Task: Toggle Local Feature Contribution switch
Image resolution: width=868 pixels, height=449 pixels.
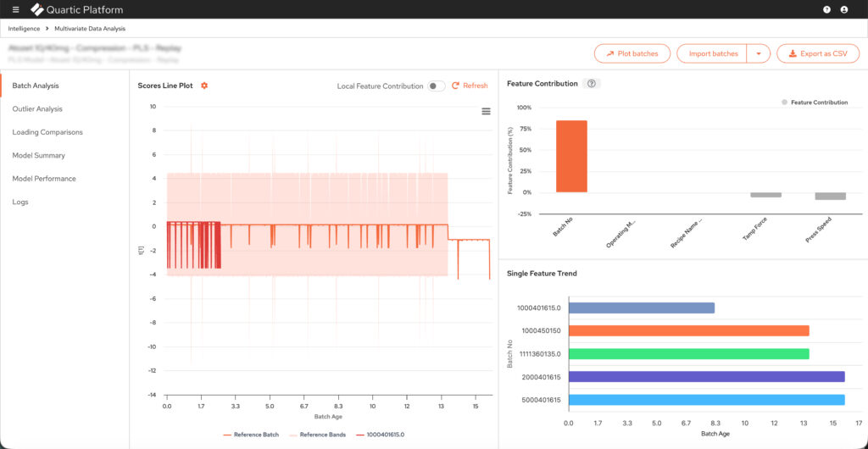Action: (x=436, y=86)
